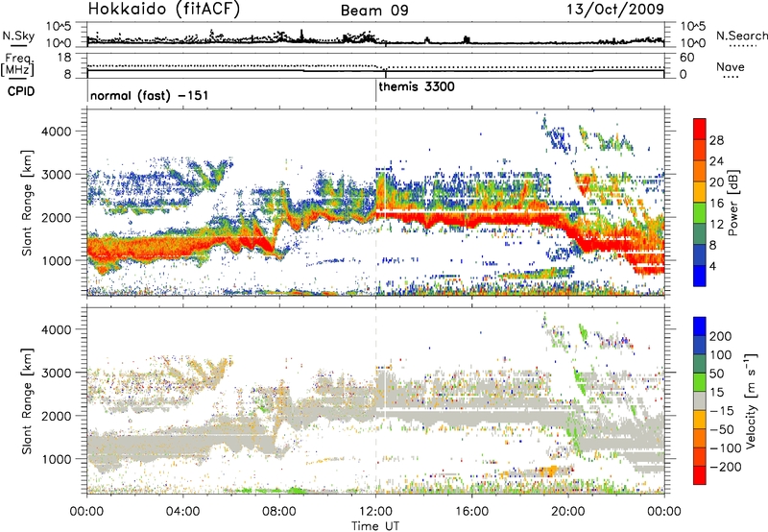Click the '16' tick on Power colorbar
Viewport: 768px width, 532px height.
coord(716,204)
